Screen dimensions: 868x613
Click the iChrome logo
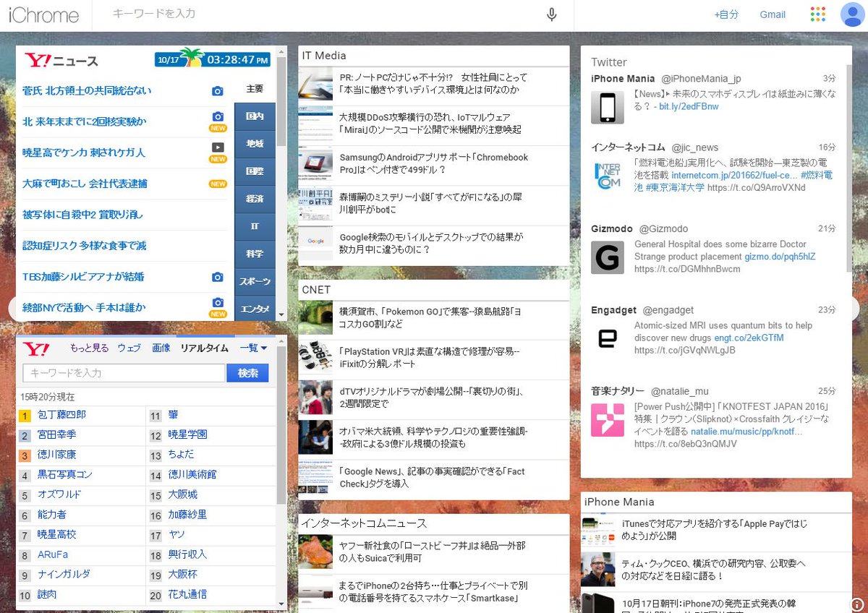click(x=43, y=15)
